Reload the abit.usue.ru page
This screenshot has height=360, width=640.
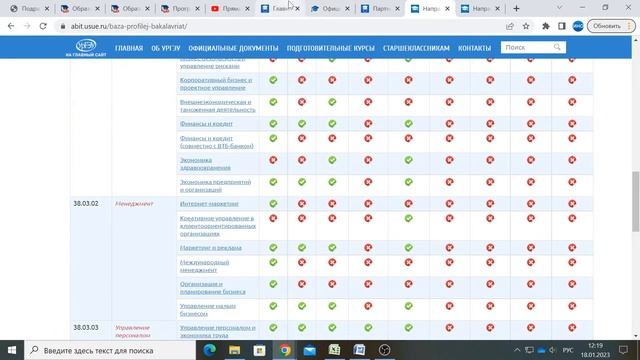(43, 26)
